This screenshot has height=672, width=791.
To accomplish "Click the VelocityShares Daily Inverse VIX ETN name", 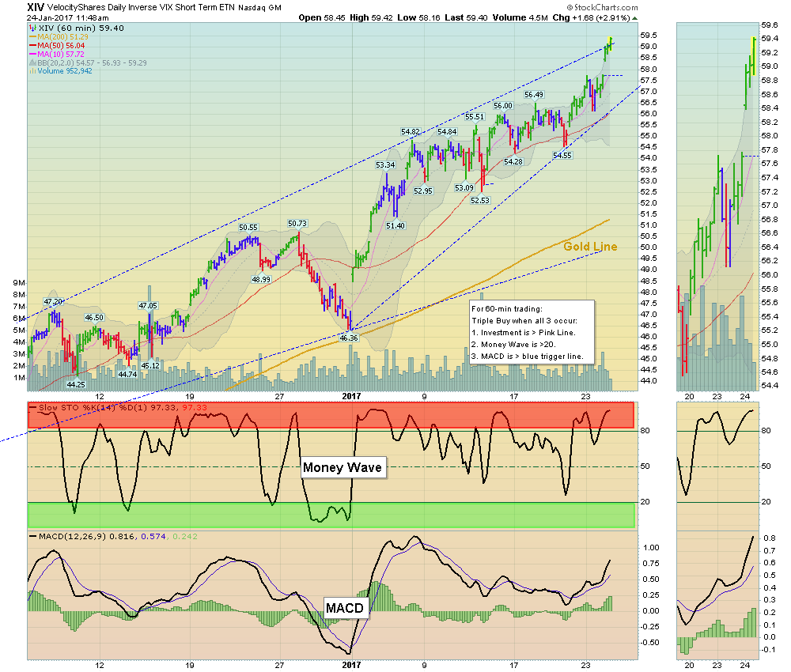I will coord(141,8).
